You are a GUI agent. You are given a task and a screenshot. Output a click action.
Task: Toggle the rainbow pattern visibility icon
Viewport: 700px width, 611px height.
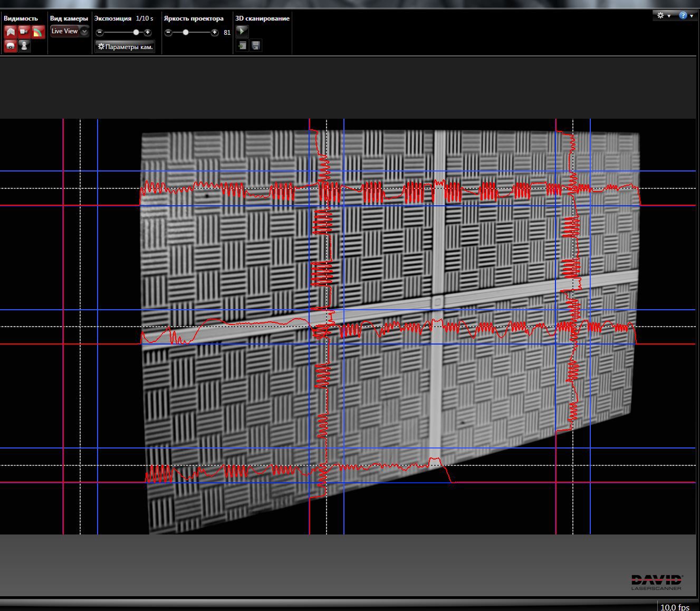coord(38,32)
